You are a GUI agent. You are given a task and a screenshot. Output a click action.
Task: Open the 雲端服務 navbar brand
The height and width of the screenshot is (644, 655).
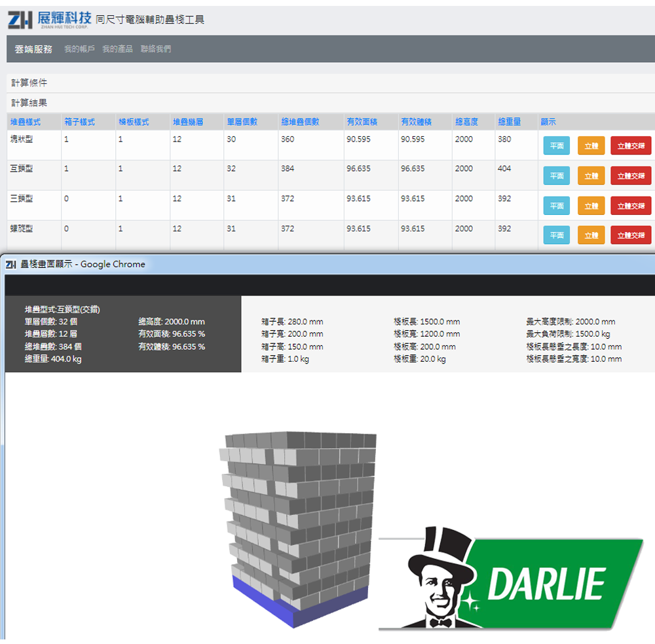[33, 49]
